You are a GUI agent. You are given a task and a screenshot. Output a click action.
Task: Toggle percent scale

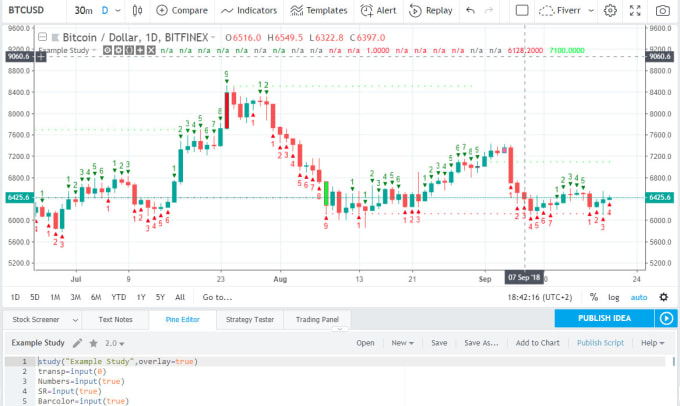(594, 297)
